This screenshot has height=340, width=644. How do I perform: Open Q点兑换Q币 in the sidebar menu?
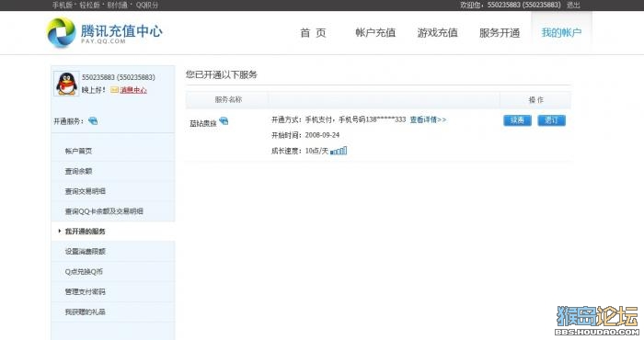[x=84, y=271]
